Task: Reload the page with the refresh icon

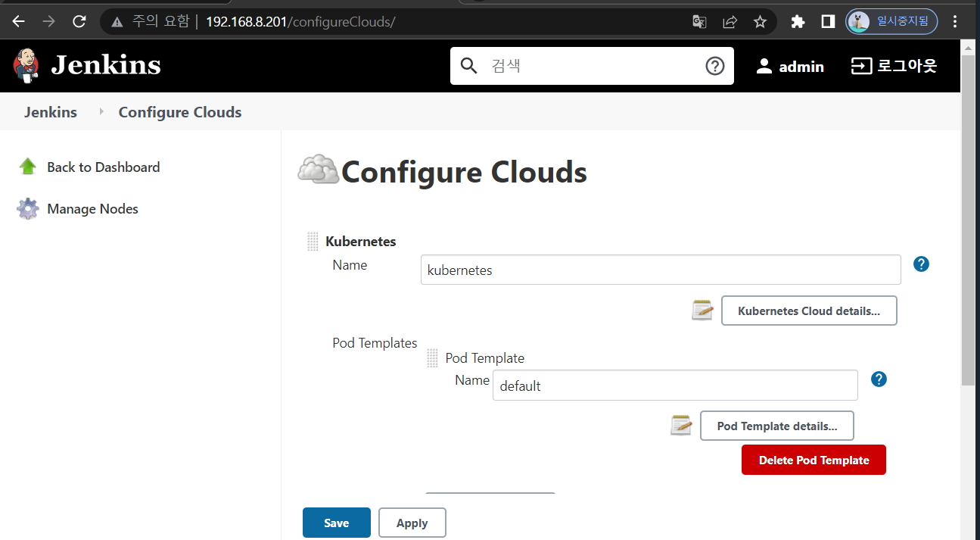Action: [79, 21]
